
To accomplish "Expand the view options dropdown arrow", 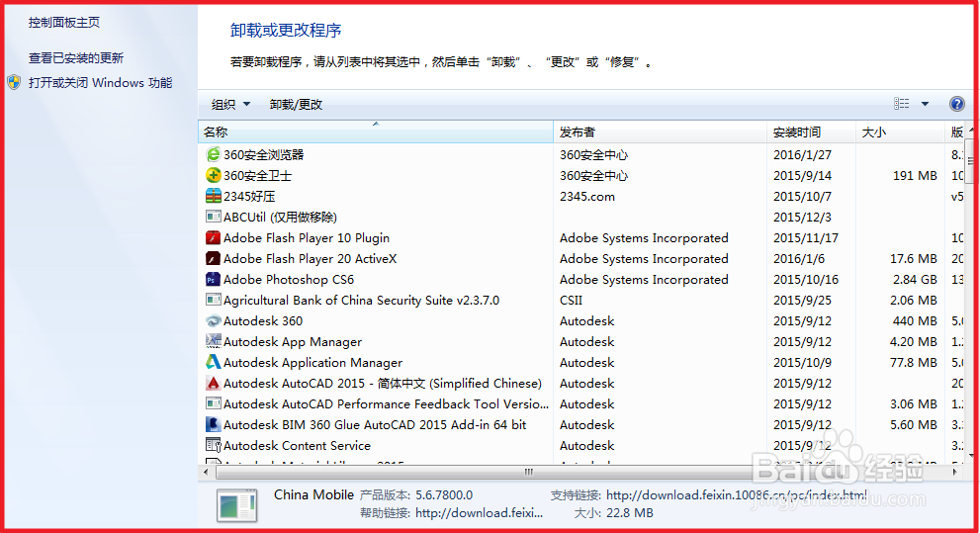I will (925, 104).
